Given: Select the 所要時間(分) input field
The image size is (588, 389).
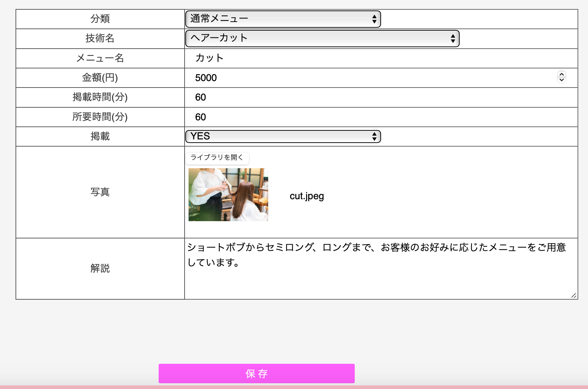Looking at the screenshot, I should (379, 117).
